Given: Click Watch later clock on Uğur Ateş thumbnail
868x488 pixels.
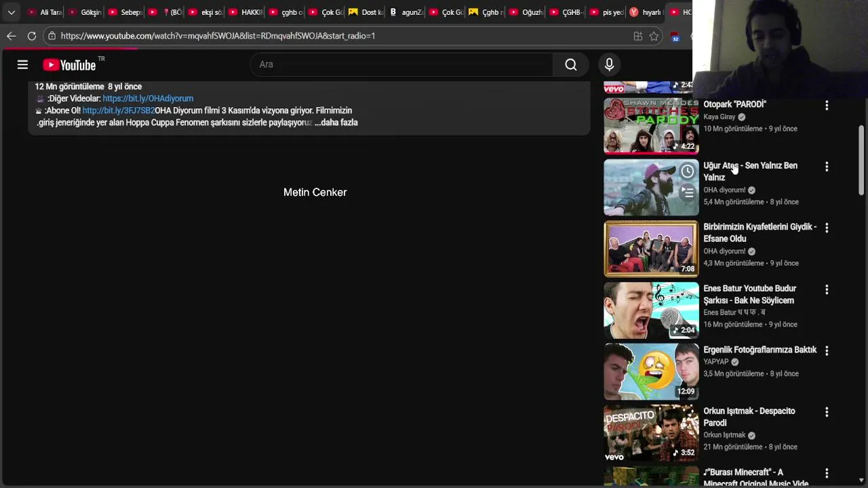Looking at the screenshot, I should 687,171.
